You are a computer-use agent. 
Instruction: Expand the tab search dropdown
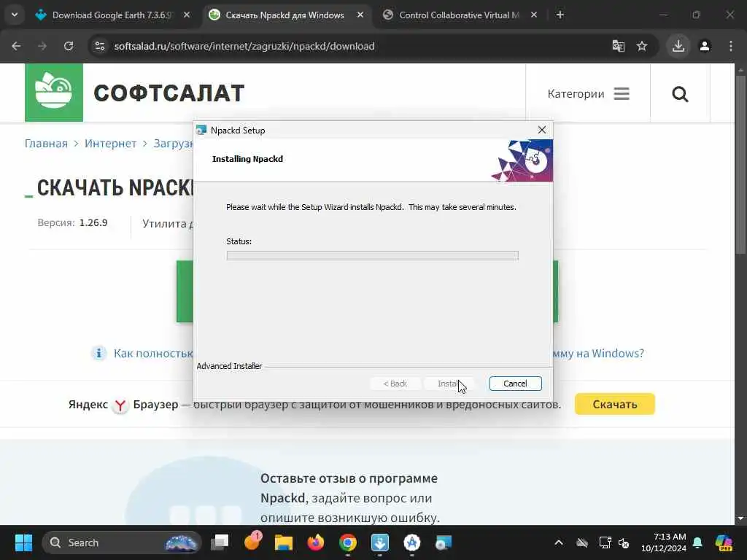pos(15,15)
